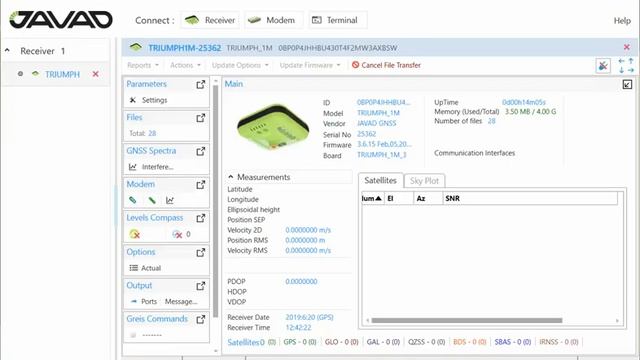
Task: Click the disconnect plug icon
Action: coord(603,66)
